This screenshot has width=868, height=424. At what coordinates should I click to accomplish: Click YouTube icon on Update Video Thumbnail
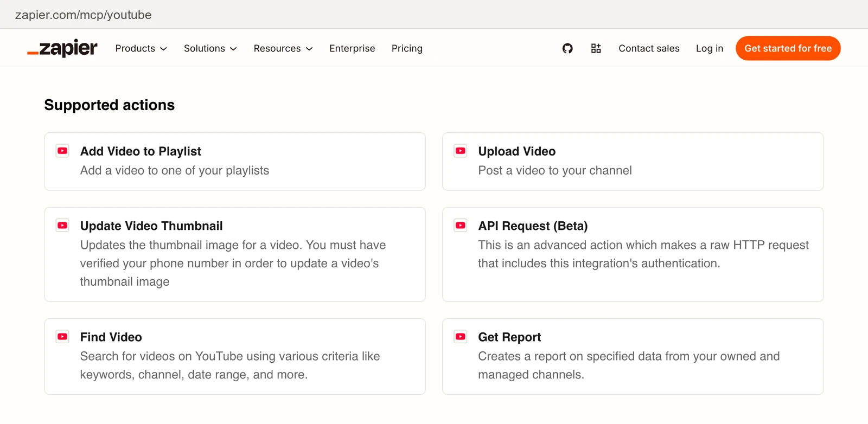[x=62, y=225]
